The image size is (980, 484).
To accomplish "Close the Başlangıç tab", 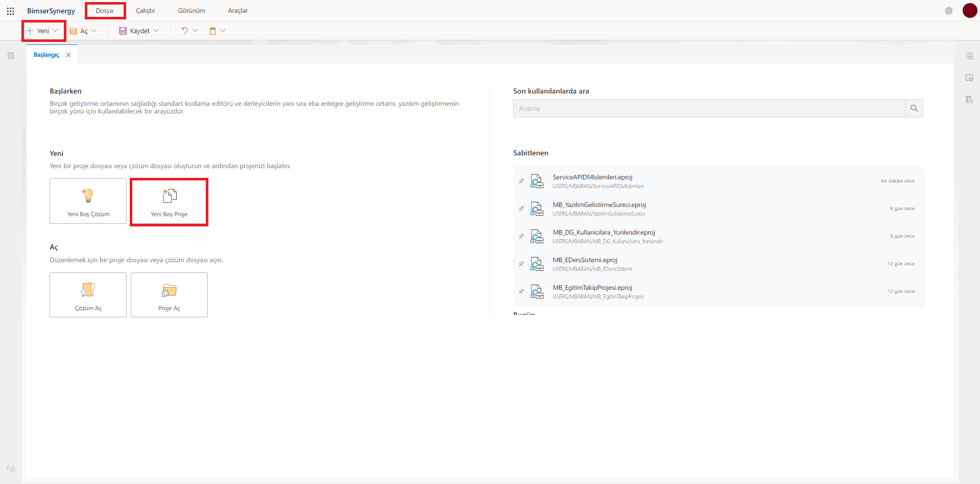I will (x=68, y=55).
